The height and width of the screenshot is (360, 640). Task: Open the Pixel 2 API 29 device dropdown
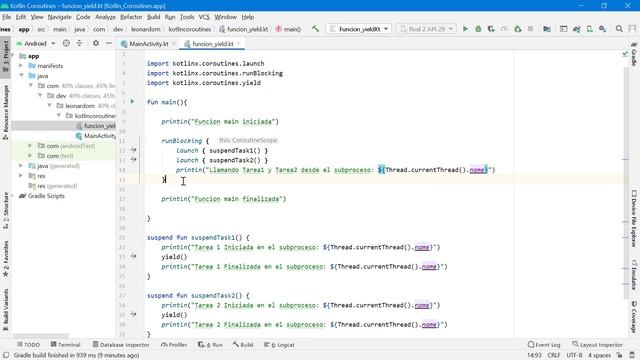point(426,29)
